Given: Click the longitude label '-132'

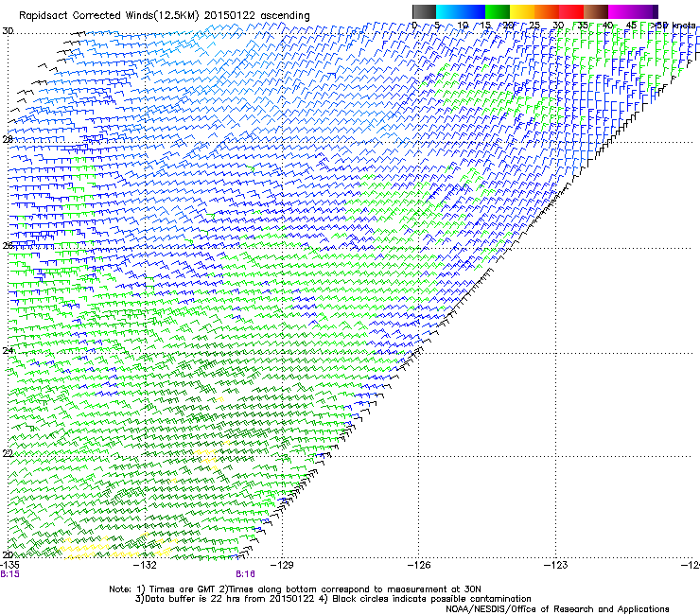Looking at the screenshot, I should coord(146,565).
